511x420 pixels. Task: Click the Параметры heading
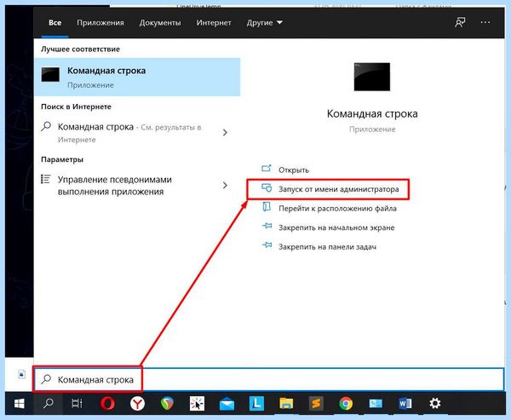tap(62, 159)
